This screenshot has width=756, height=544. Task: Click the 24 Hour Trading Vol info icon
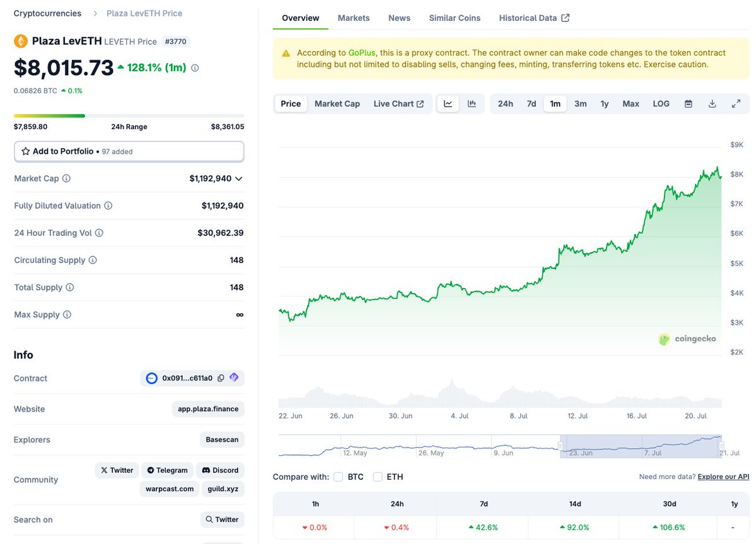(x=99, y=233)
